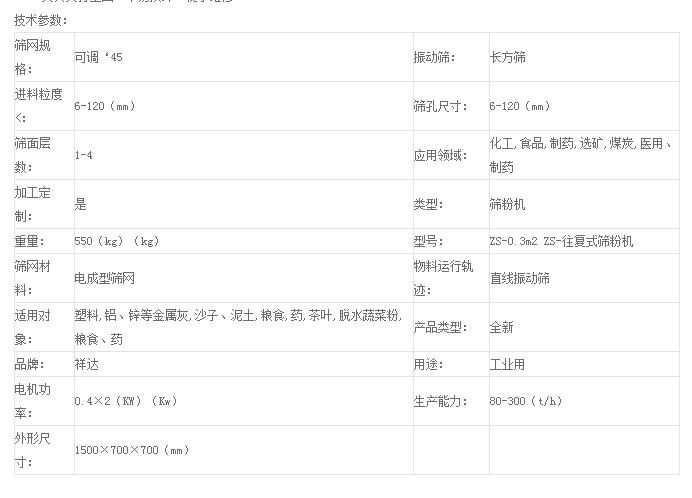Click the weight value 550 (kg)
The image size is (692, 498).
pos(117,241)
